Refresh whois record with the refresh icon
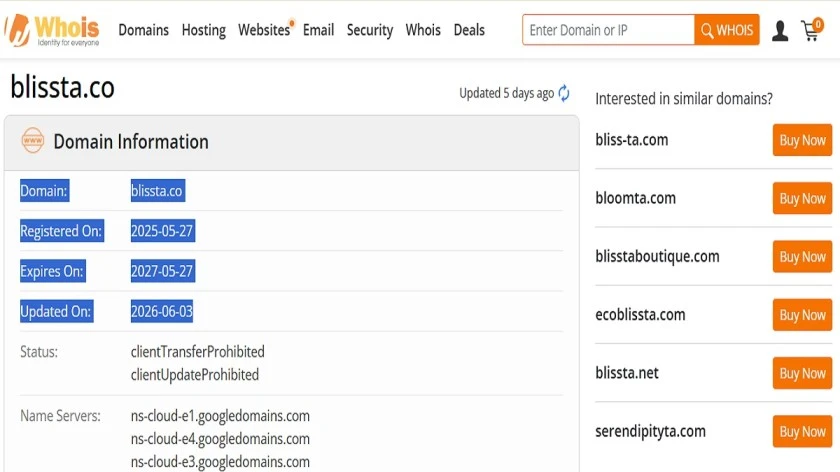The width and height of the screenshot is (840, 472). pos(564,93)
